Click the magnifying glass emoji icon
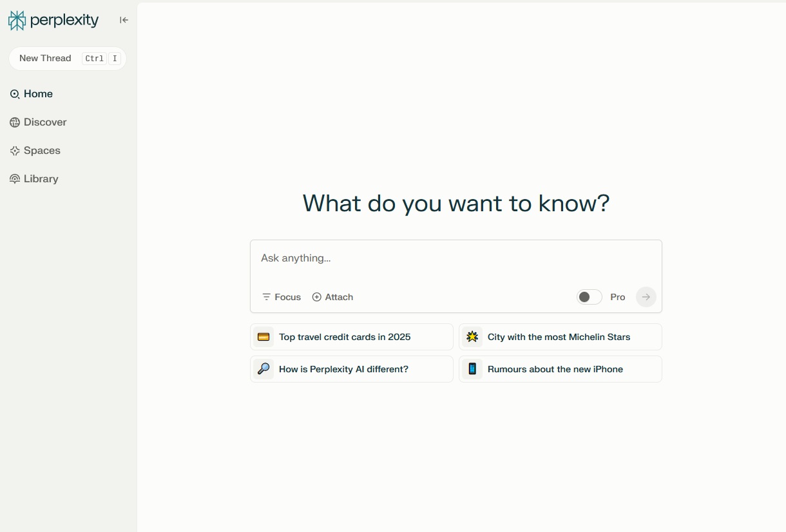The image size is (786, 532). point(264,369)
